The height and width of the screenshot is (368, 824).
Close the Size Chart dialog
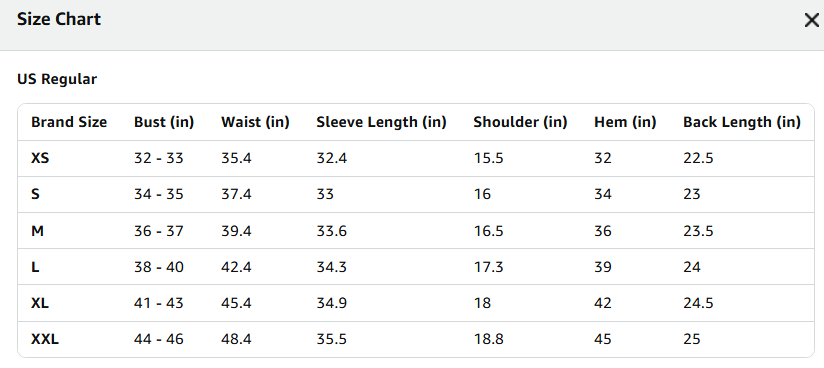click(x=811, y=21)
